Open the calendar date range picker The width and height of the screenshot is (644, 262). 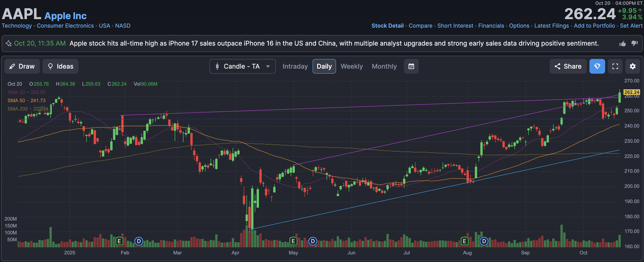[411, 66]
